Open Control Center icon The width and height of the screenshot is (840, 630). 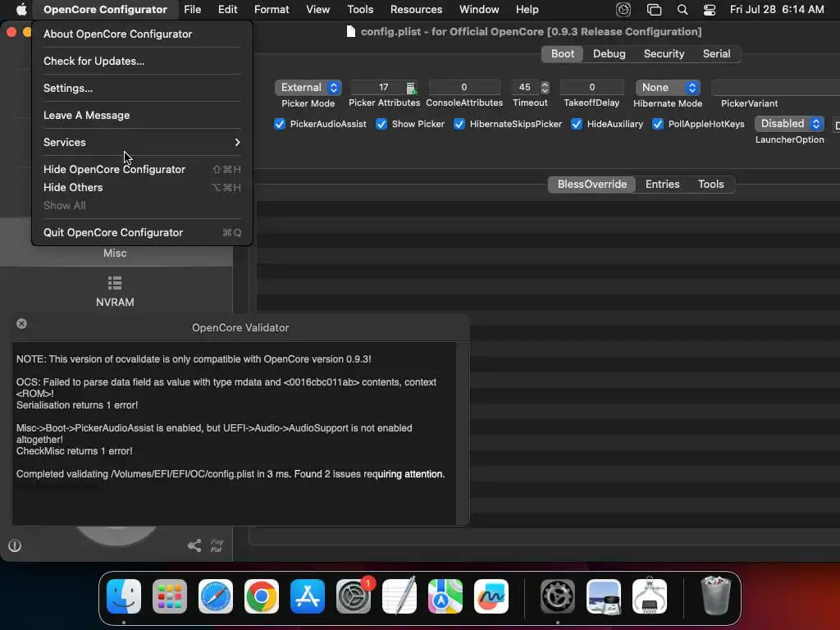[710, 9]
